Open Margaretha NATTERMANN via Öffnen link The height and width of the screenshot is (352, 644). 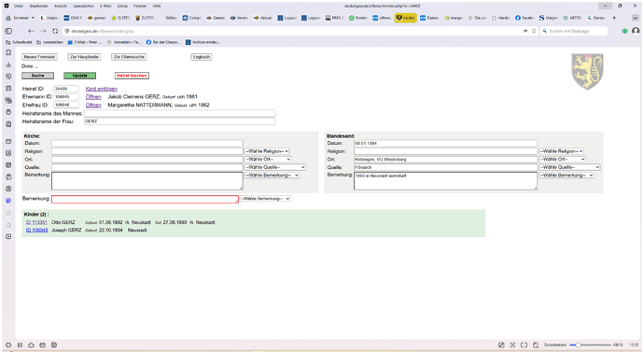tap(93, 106)
